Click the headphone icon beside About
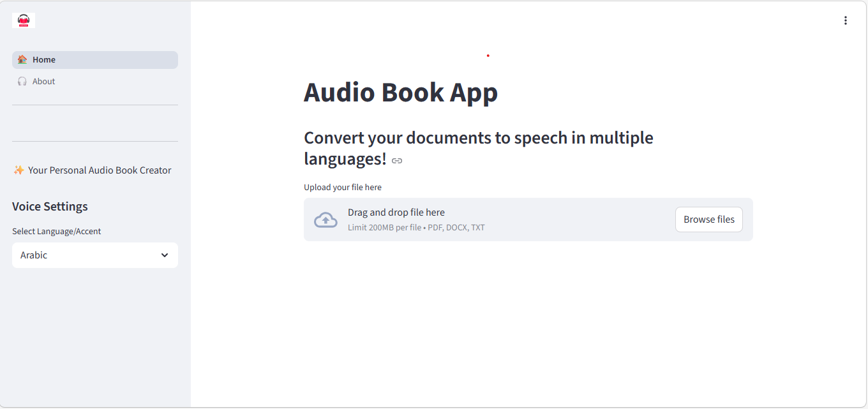The height and width of the screenshot is (409, 868). (x=22, y=81)
